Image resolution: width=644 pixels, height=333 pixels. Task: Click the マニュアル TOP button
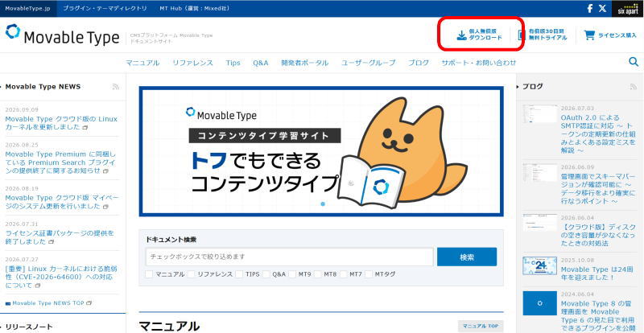[x=481, y=326]
